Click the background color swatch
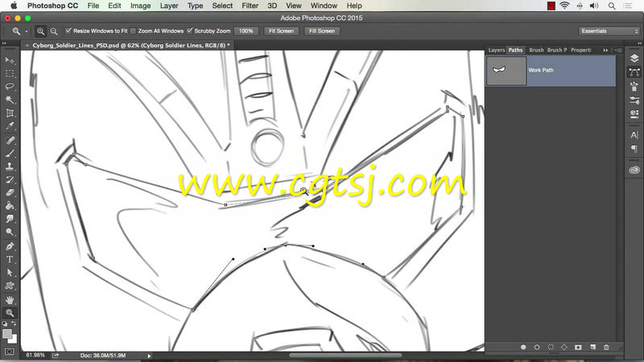The width and height of the screenshot is (644, 362). coord(14,339)
